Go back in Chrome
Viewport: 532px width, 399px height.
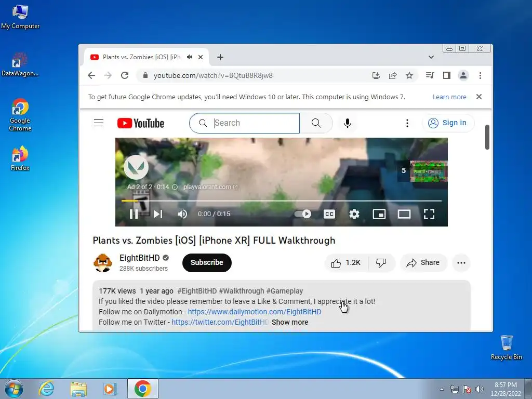point(91,75)
